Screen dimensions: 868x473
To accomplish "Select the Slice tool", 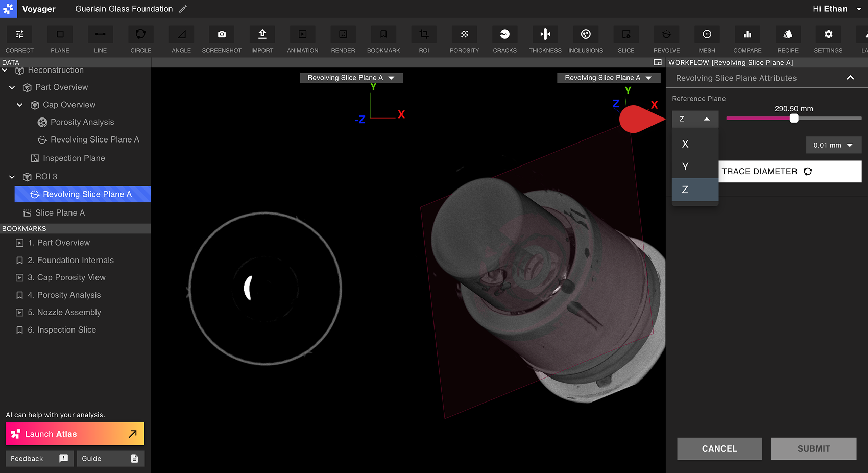I will [626, 40].
